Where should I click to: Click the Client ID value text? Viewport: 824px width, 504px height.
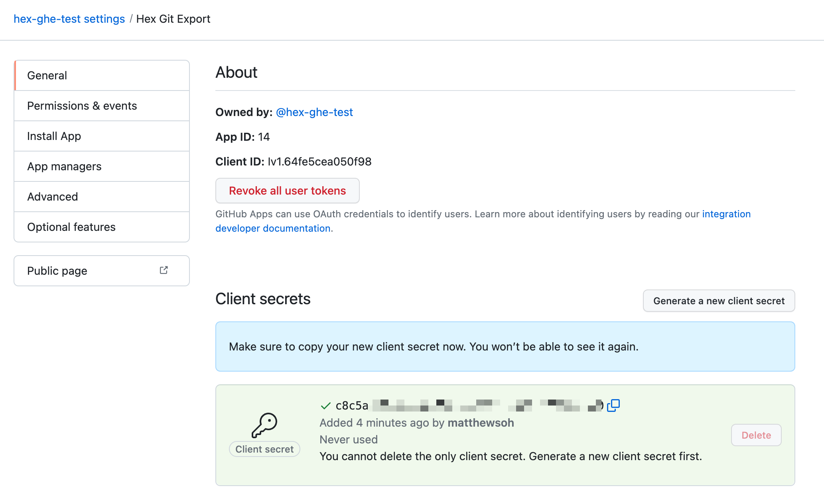[x=319, y=161]
